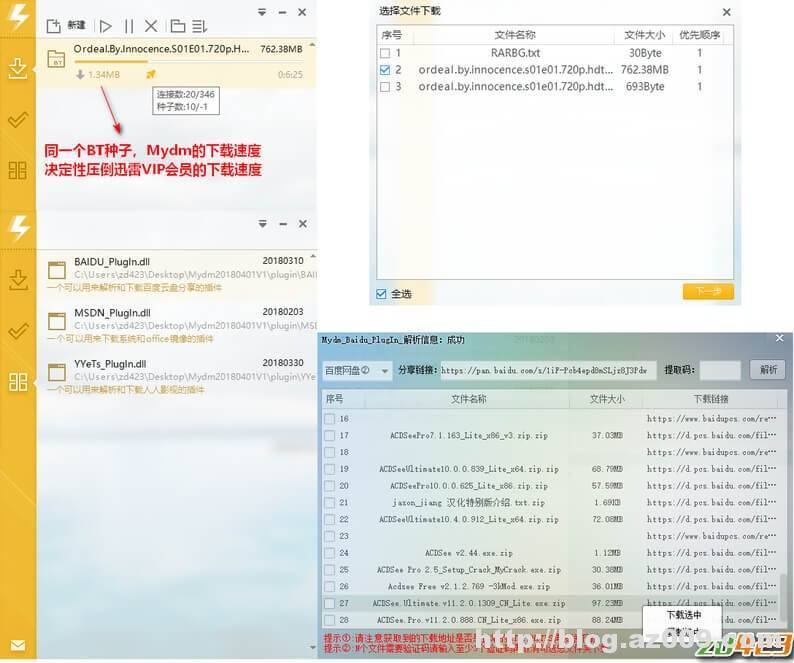Click the mail icon in the plugin window sidebar
794x663 pixels.
18,646
